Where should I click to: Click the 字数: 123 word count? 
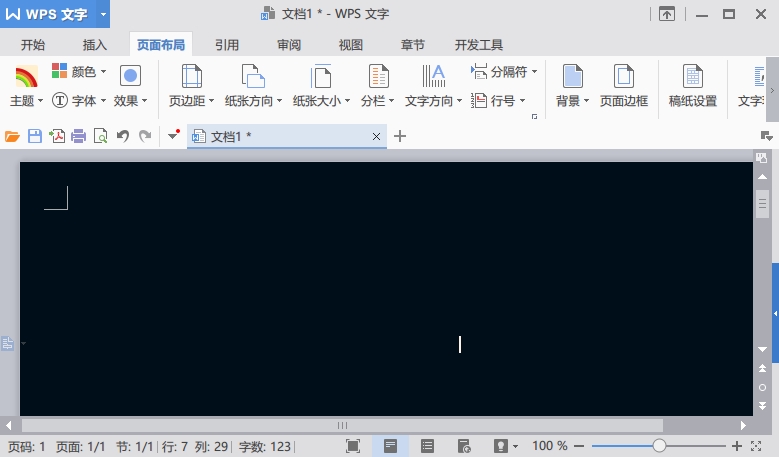click(x=264, y=447)
